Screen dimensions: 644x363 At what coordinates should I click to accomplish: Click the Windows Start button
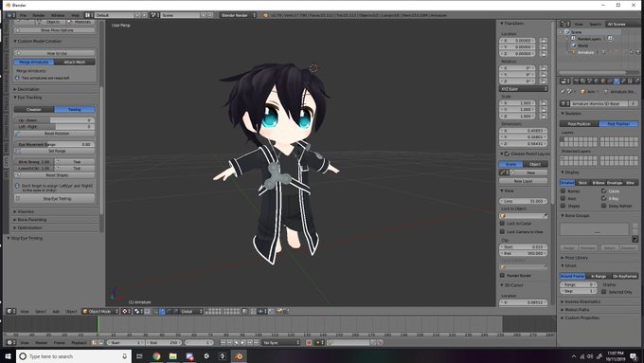pos(8,356)
